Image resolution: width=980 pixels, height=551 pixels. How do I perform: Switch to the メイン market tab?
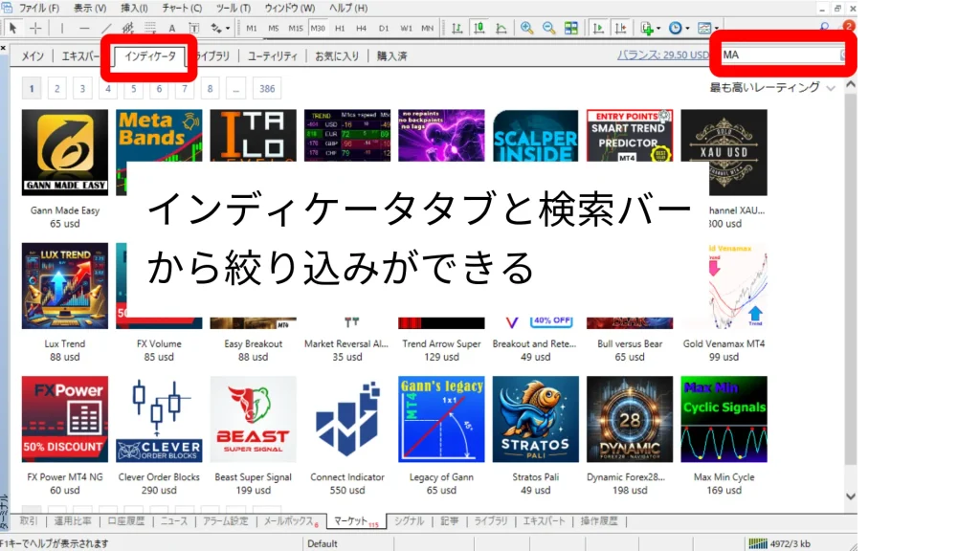click(33, 56)
